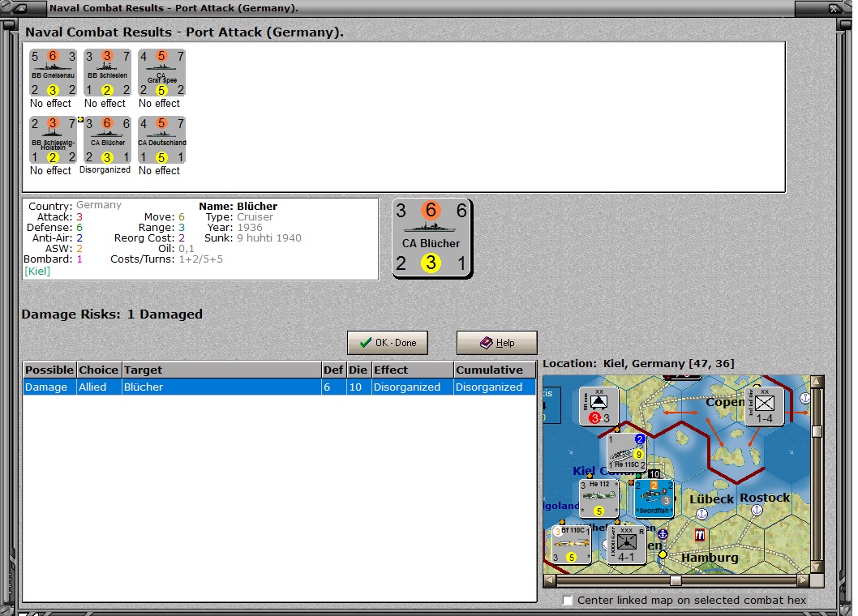The width and height of the screenshot is (858, 616).
Task: Click the large CA Blücher unit counter
Action: click(x=432, y=238)
